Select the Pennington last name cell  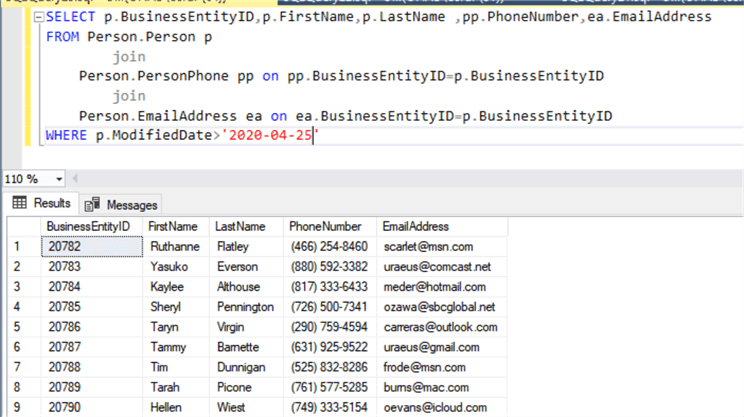point(244,306)
